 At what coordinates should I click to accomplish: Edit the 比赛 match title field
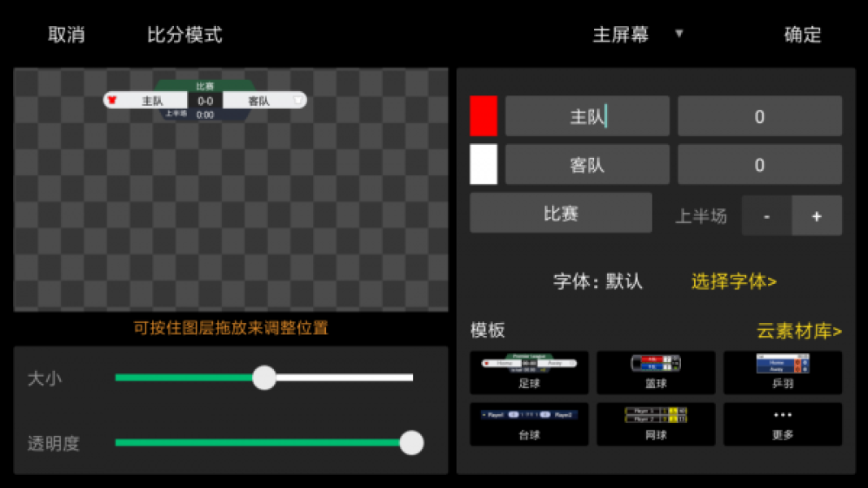click(x=560, y=213)
